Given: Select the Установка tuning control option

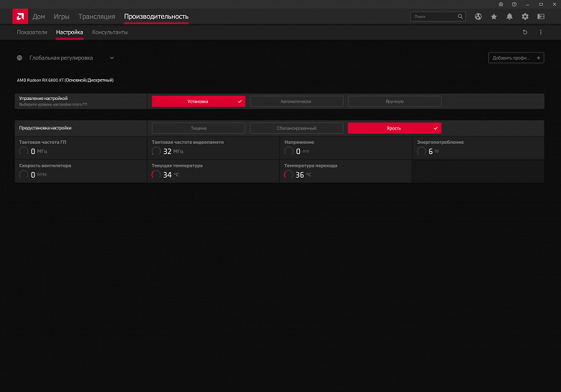Looking at the screenshot, I should pos(199,101).
